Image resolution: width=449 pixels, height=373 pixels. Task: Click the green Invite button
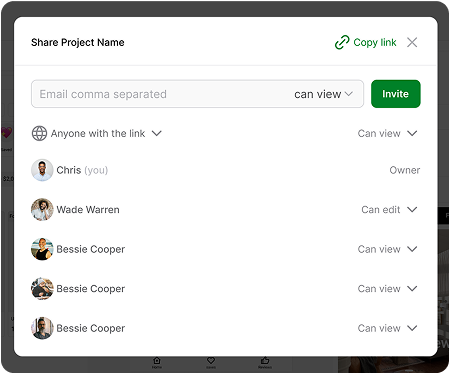[396, 94]
